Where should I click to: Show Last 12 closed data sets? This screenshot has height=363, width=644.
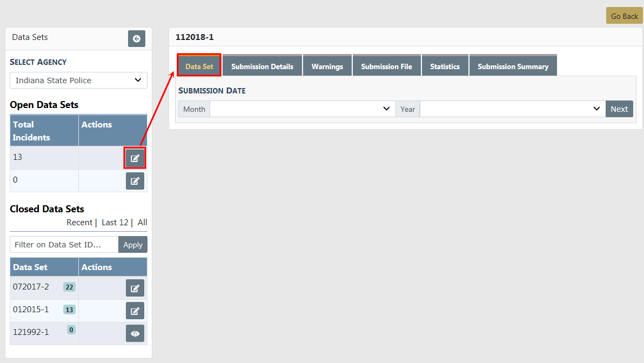coord(115,223)
